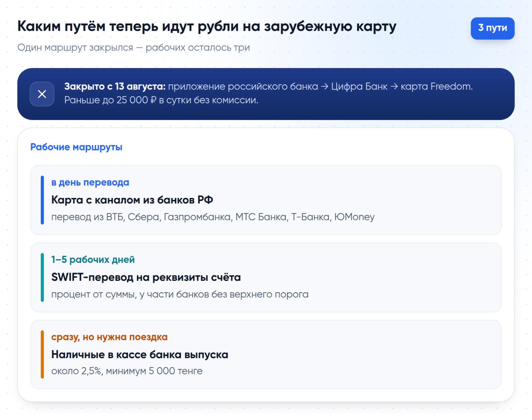Click the "1–5 рабочих дней" label
This screenshot has width=532, height=420.
[93, 260]
